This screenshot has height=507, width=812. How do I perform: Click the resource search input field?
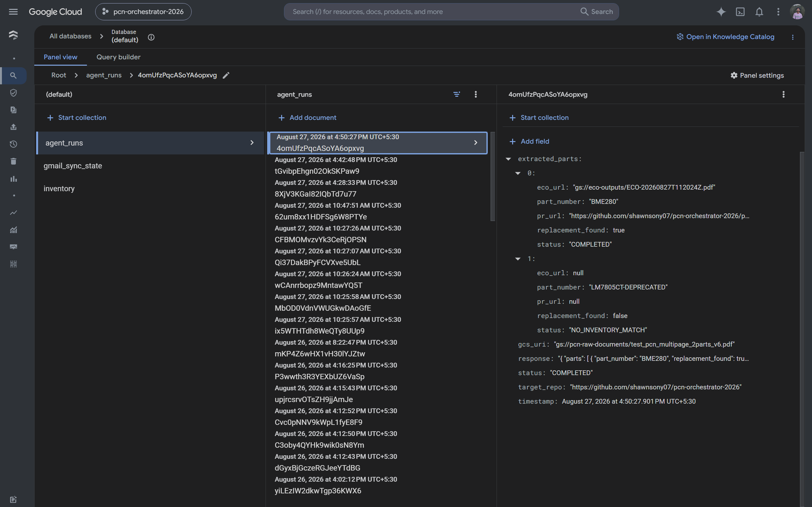tap(433, 12)
